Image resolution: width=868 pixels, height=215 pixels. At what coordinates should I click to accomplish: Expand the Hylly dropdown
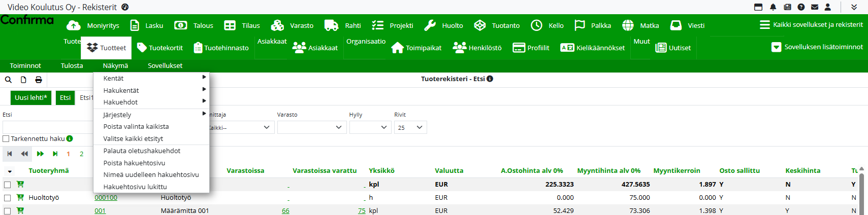click(x=370, y=127)
